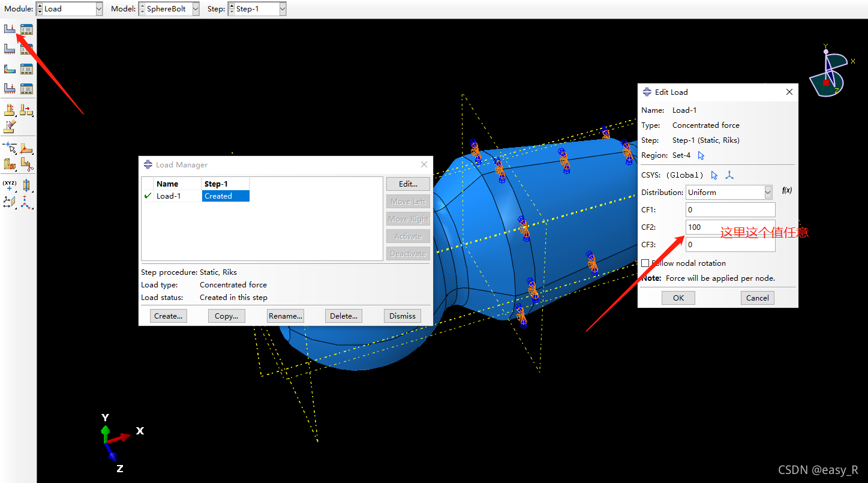
Task: Click the Create... button in Load Manager
Action: tap(168, 316)
